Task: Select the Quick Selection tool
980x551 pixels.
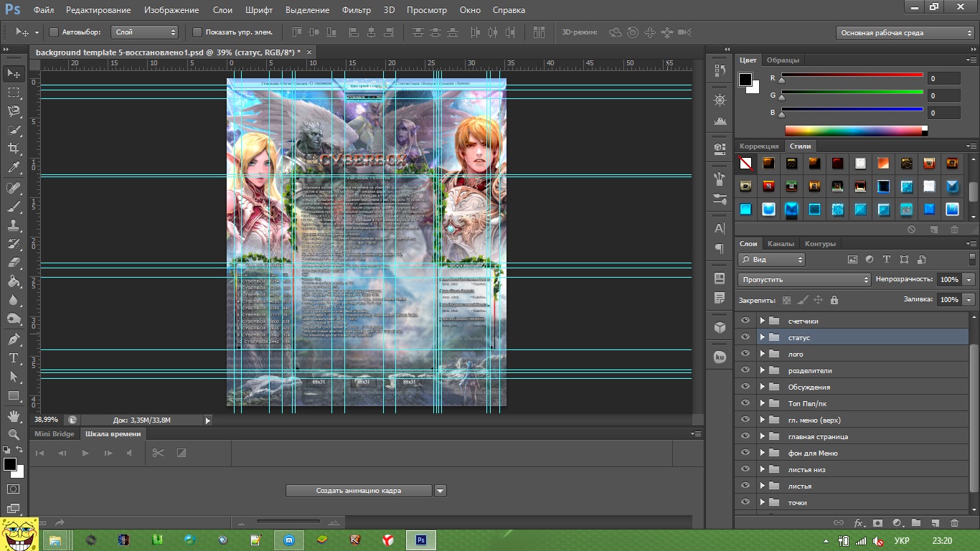Action: (14, 130)
